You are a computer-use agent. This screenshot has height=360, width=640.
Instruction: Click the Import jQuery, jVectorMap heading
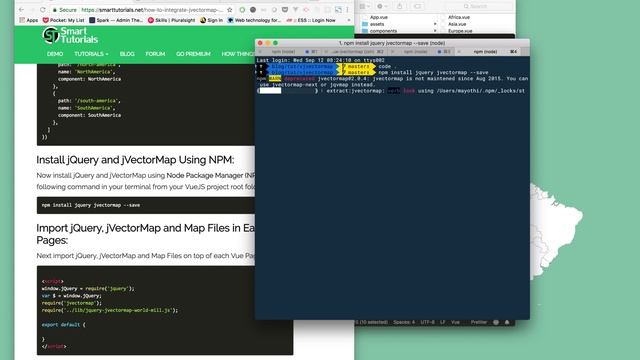point(145,234)
